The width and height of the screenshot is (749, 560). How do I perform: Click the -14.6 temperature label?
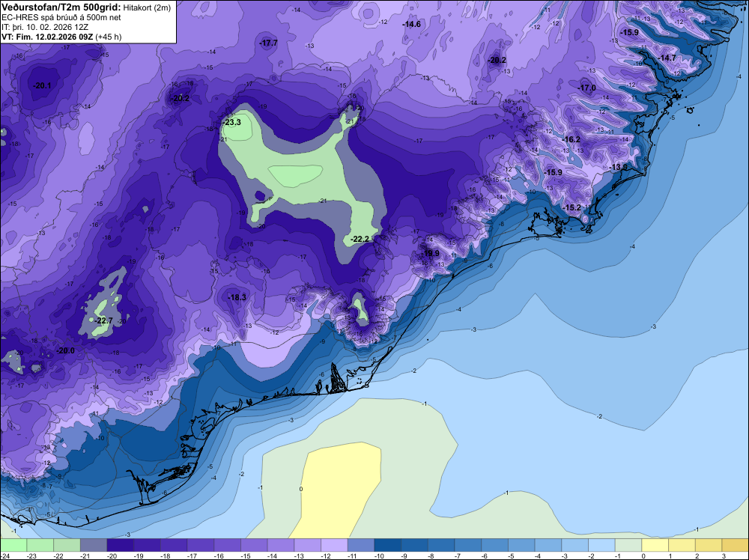tap(411, 24)
